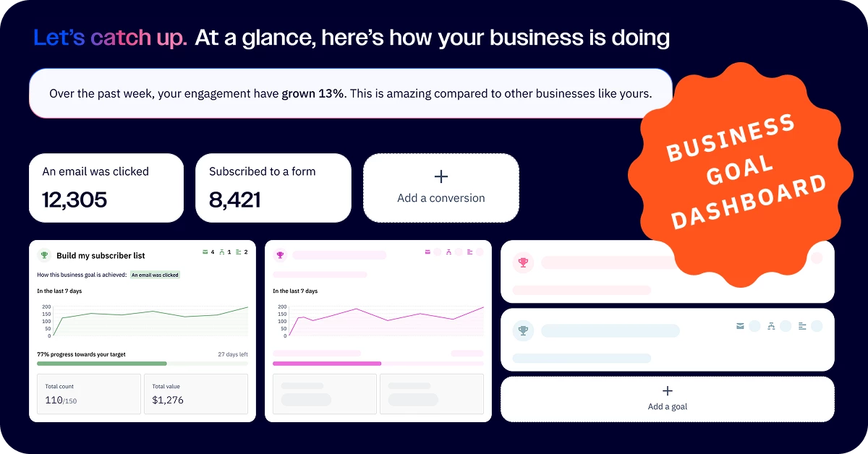Click the green 77% progress bar
Viewport: 868px width, 454px height.
102,364
